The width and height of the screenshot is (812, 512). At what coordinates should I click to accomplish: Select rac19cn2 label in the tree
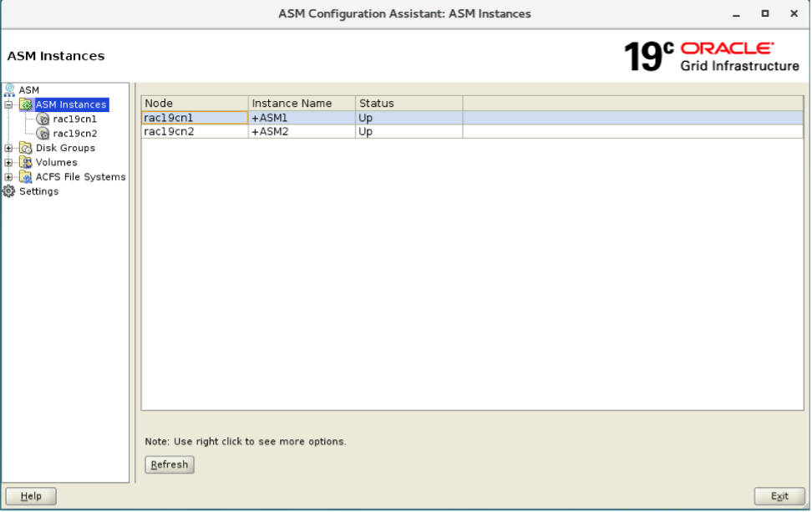(x=75, y=134)
